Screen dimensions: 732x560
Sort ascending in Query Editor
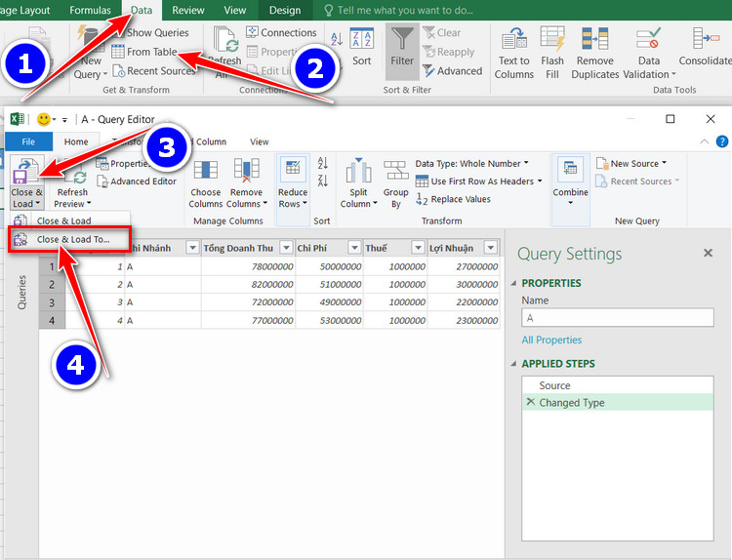(323, 163)
